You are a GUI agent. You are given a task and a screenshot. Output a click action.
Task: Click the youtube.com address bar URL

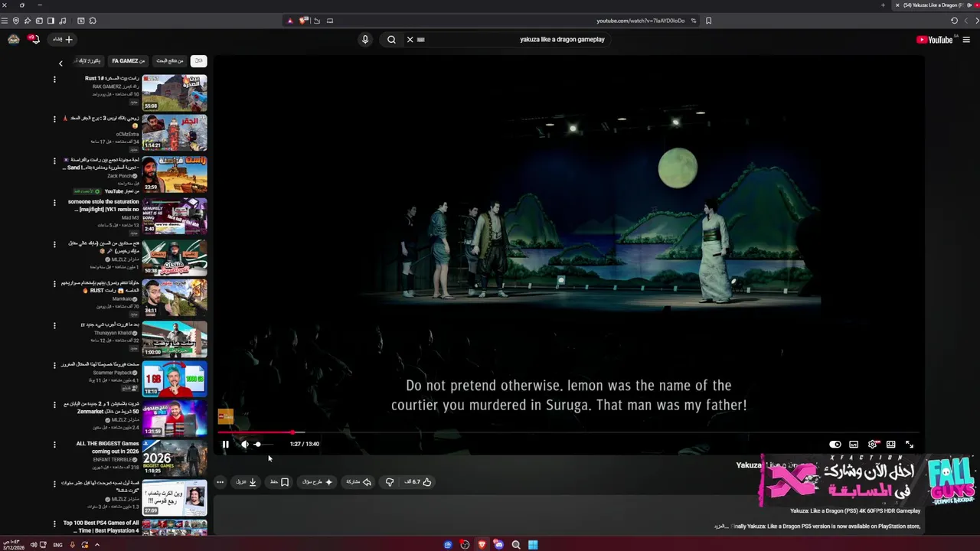[640, 21]
